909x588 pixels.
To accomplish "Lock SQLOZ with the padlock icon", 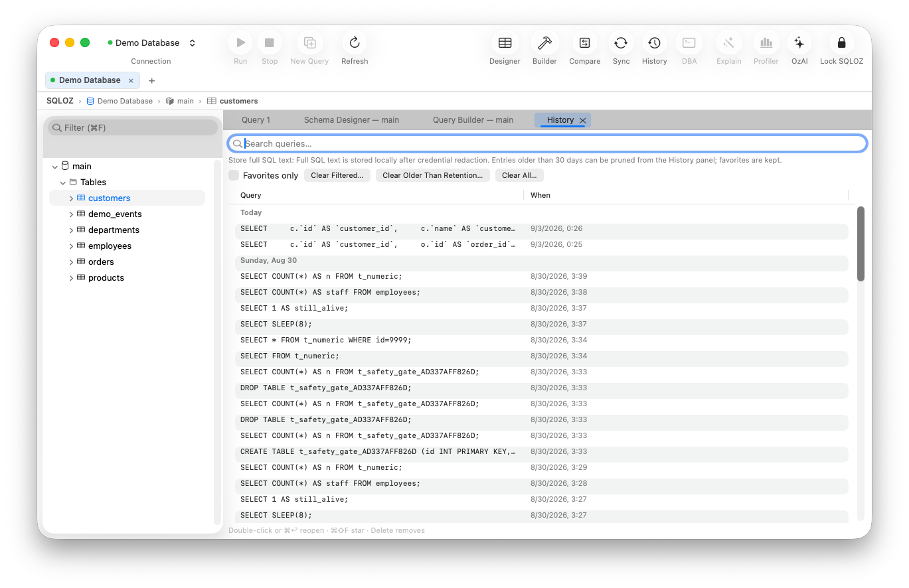I will pyautogui.click(x=841, y=43).
